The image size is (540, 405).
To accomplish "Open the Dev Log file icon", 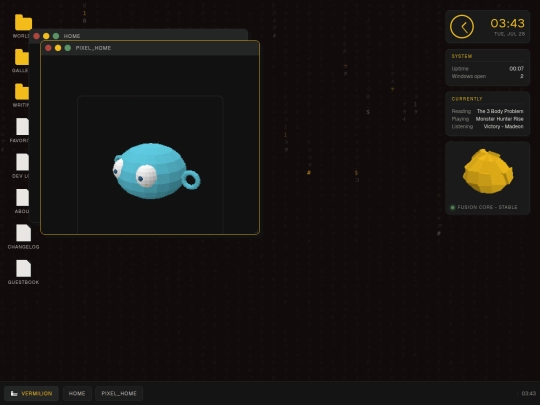I will (x=22, y=162).
